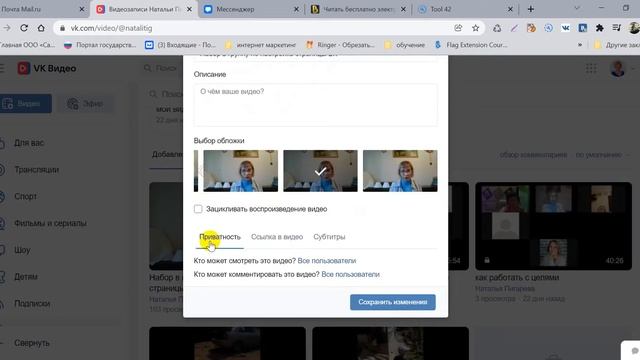The image size is (640, 360).
Task: Open the Субтитры tab
Action: pyautogui.click(x=329, y=237)
